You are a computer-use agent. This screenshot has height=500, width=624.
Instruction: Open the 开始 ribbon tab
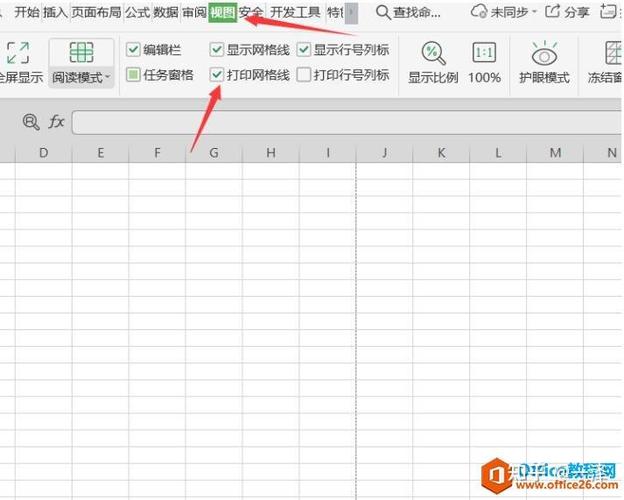27,12
